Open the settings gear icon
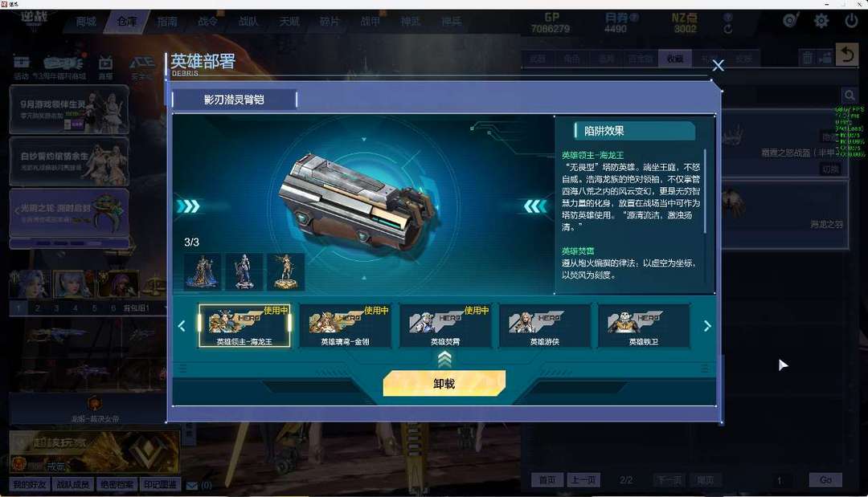This screenshot has width=868, height=497. 821,21
